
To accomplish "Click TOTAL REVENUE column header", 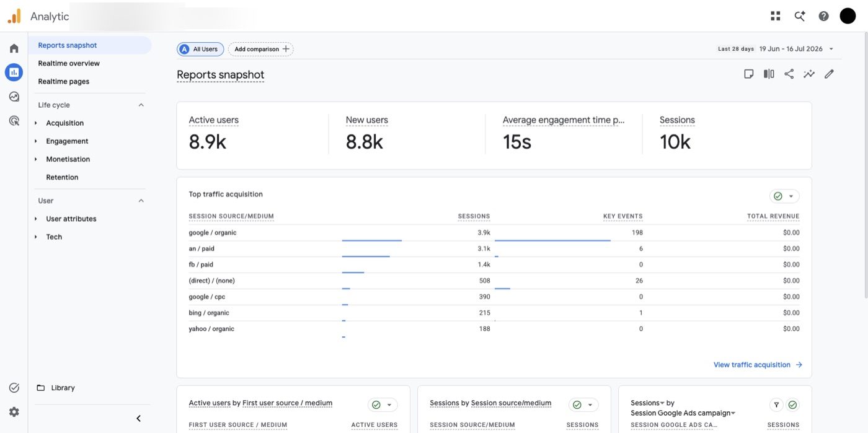I will pyautogui.click(x=773, y=216).
